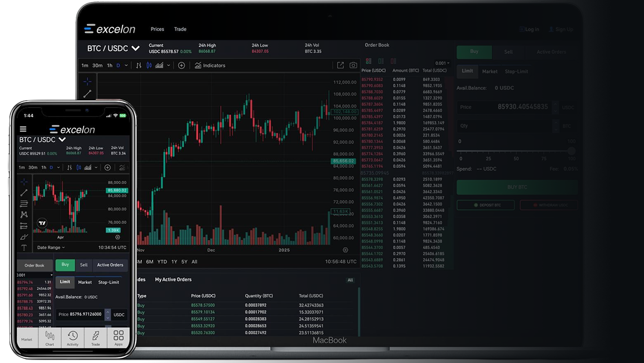Open Indicators on the desktop chart toolbar
Screen dimensions: 644x363
[210, 65]
